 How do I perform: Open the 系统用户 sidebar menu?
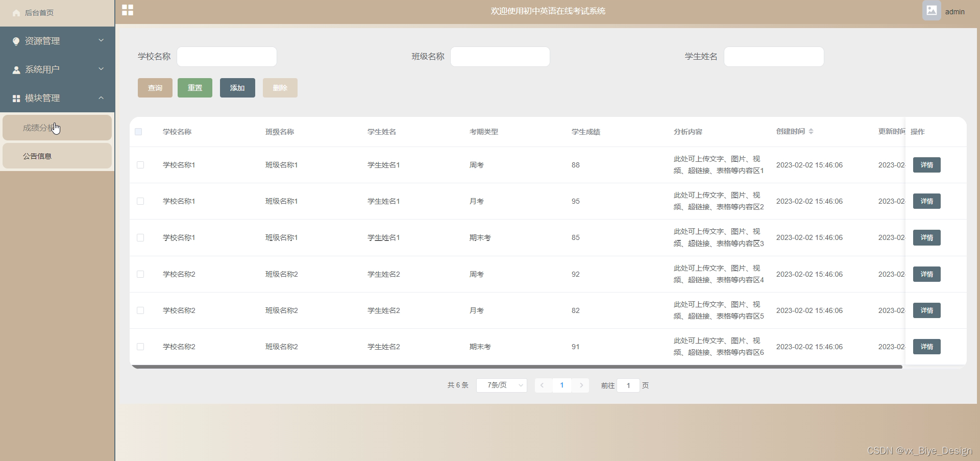57,69
